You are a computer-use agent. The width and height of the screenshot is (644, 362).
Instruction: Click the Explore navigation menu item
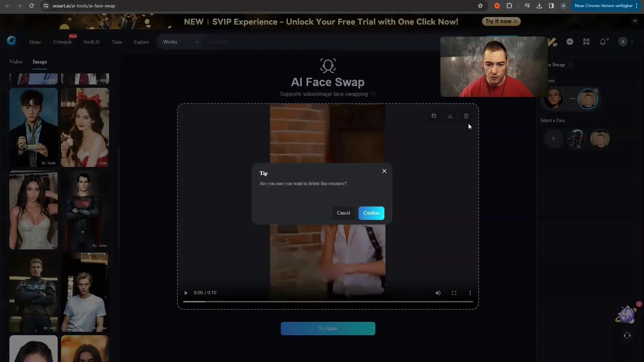pyautogui.click(x=141, y=42)
